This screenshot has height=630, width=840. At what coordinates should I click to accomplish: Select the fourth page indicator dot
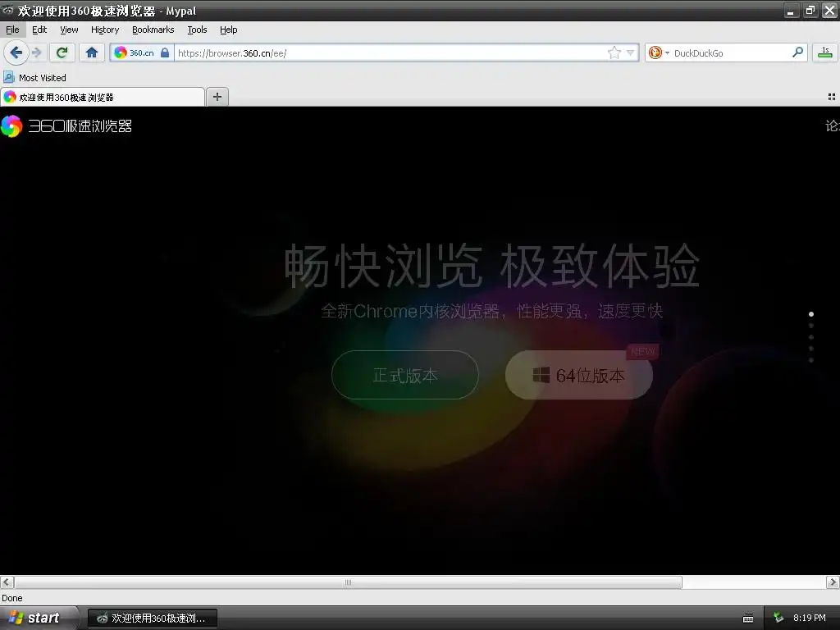click(811, 349)
